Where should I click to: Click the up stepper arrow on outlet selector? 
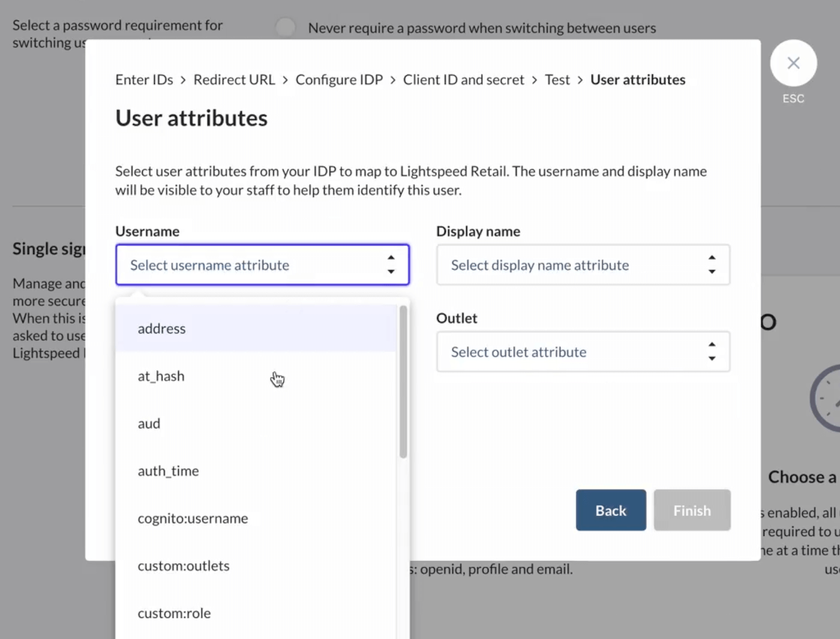tap(712, 344)
